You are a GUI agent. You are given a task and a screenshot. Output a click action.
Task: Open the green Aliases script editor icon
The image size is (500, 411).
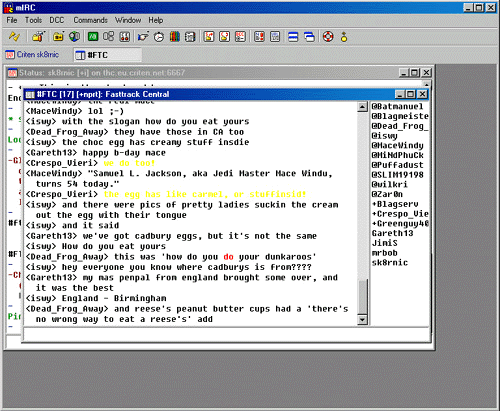click(x=93, y=36)
